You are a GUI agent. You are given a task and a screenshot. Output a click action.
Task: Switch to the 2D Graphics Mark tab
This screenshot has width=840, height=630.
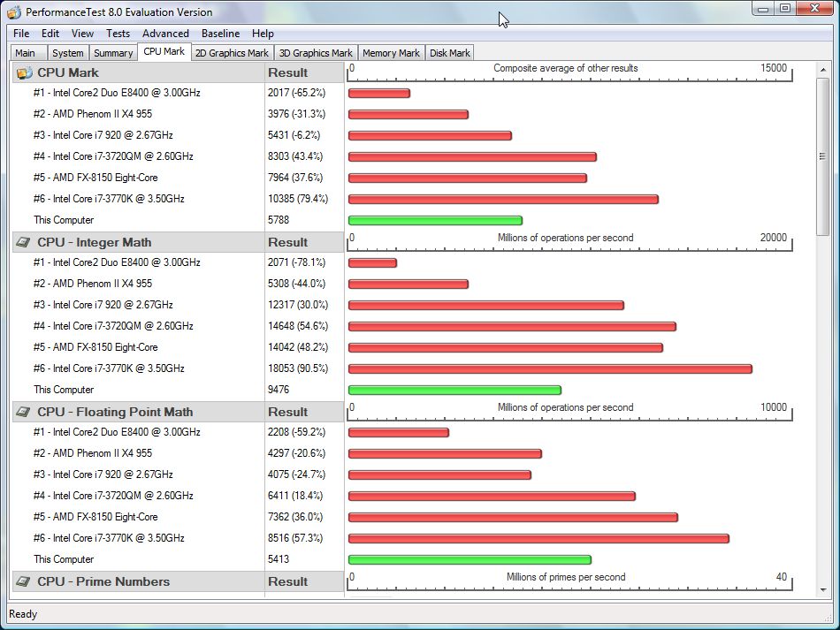tap(232, 53)
